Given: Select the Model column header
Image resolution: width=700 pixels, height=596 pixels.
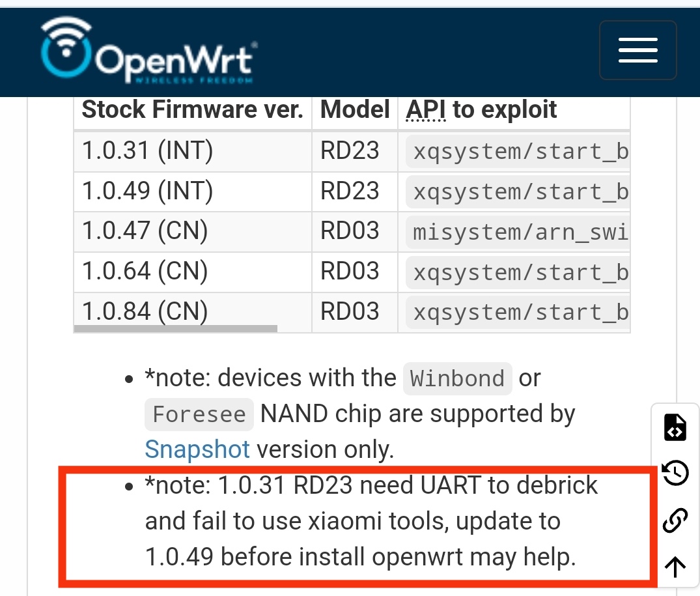Looking at the screenshot, I should click(x=355, y=110).
